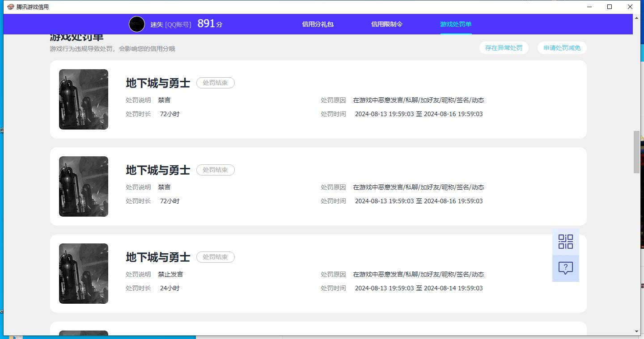Click the 891分 credit score
This screenshot has height=339, width=644.
point(209,24)
